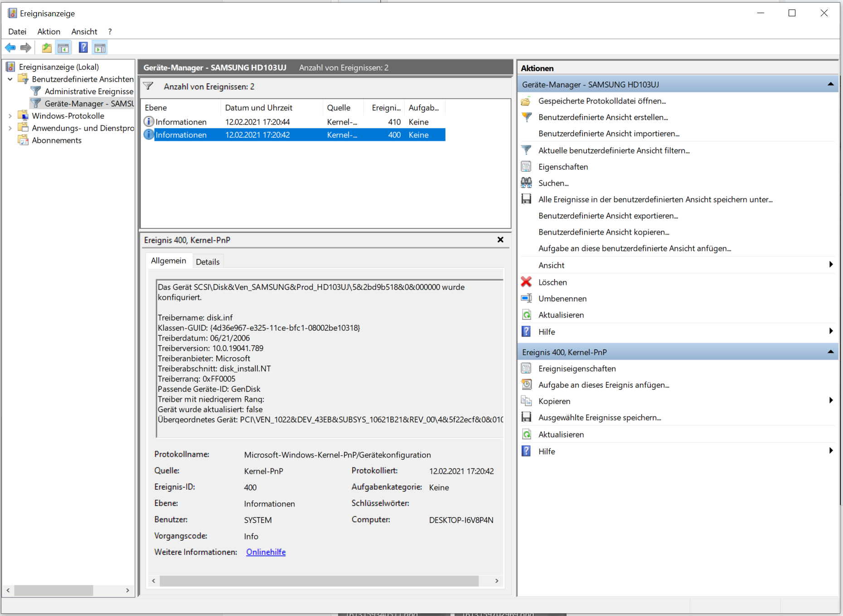Open Hilfe submenu arrow under Aktualisieren in Geräte-Manager section
843x616 pixels.
click(831, 331)
